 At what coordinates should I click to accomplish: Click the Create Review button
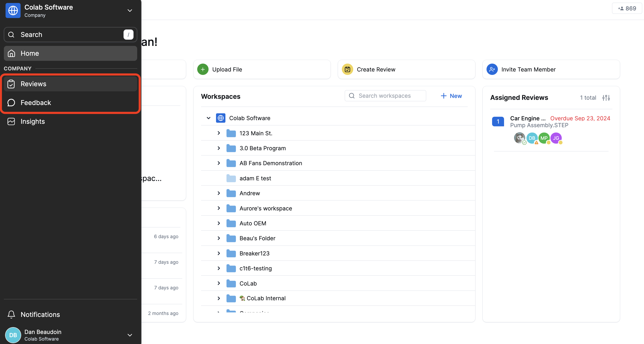406,69
